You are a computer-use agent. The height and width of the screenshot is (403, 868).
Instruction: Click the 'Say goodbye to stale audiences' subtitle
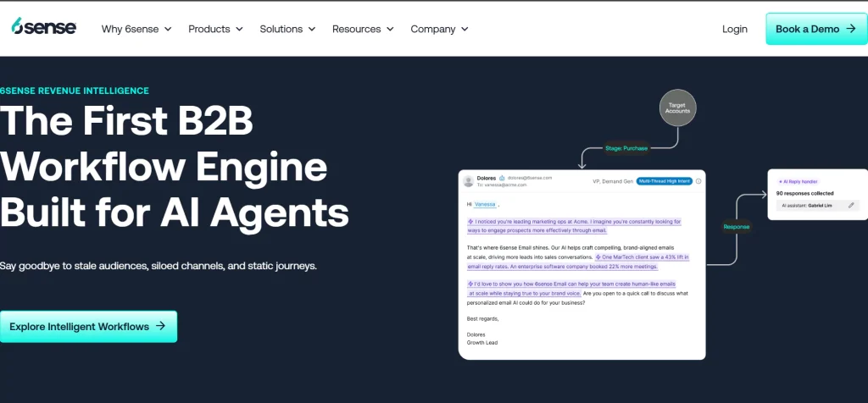pos(159,266)
